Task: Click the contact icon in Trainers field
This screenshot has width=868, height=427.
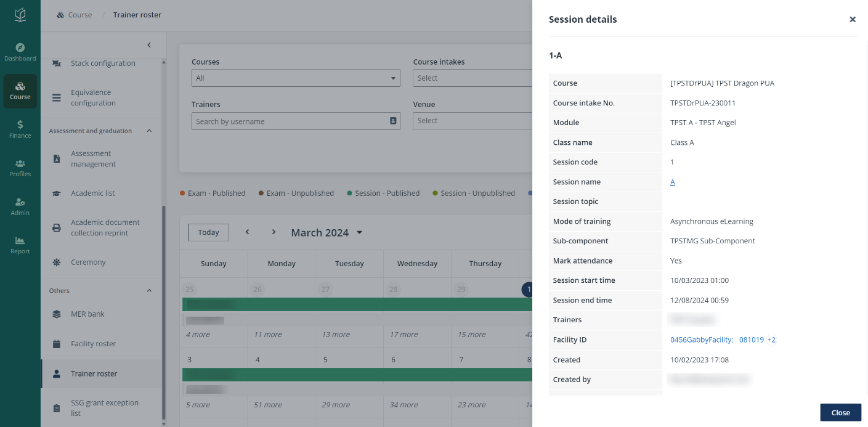Action: pos(393,121)
